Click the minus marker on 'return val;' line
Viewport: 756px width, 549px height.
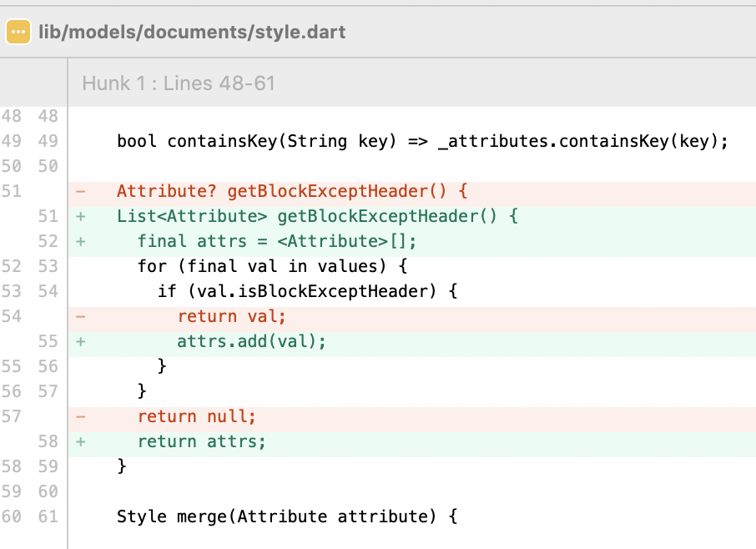pos(83,316)
